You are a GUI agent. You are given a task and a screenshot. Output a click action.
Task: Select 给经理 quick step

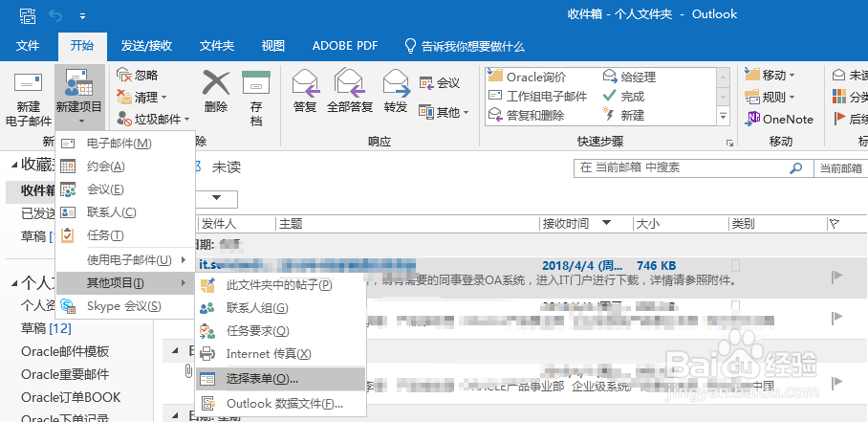click(x=629, y=77)
